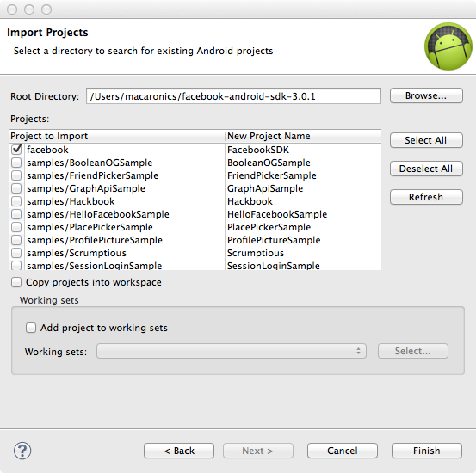Select samples/BooleanOGSample row text

tap(90, 163)
